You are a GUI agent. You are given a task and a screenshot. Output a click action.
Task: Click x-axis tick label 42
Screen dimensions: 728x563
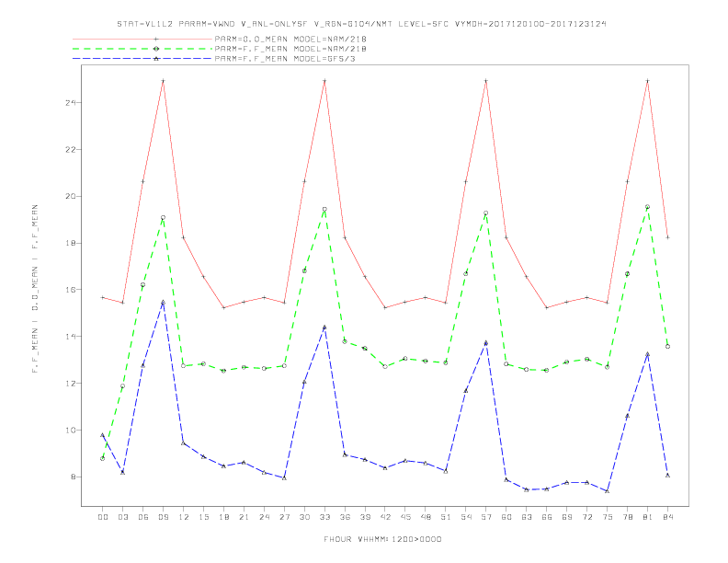pyautogui.click(x=385, y=517)
